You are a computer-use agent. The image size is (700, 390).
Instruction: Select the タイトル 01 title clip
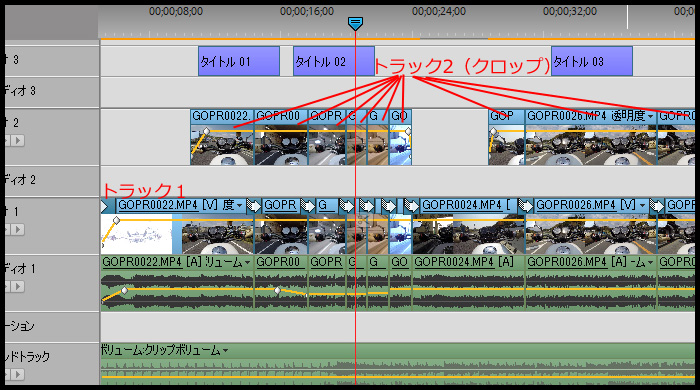tap(239, 61)
